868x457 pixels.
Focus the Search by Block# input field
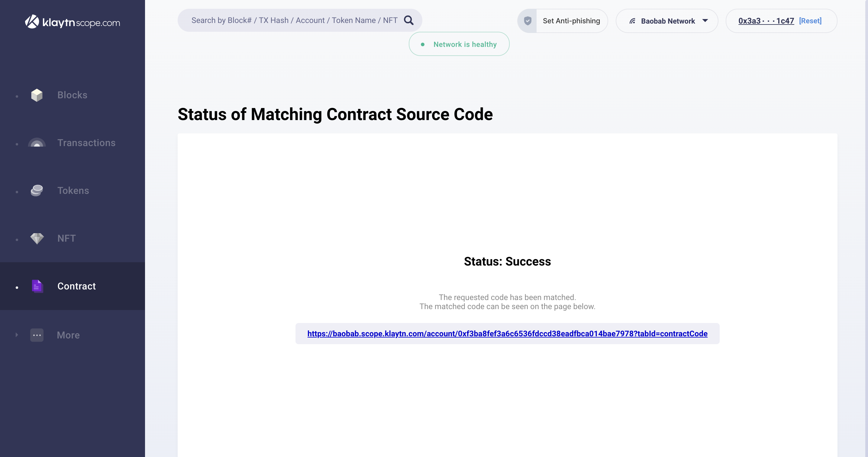tap(294, 21)
